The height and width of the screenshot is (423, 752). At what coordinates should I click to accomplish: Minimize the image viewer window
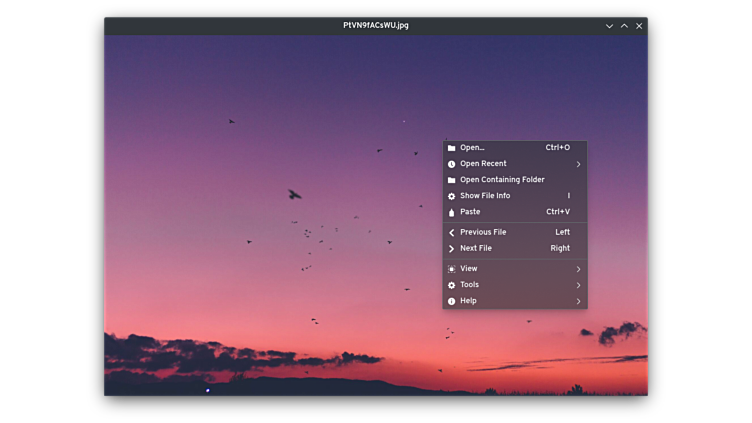point(609,26)
